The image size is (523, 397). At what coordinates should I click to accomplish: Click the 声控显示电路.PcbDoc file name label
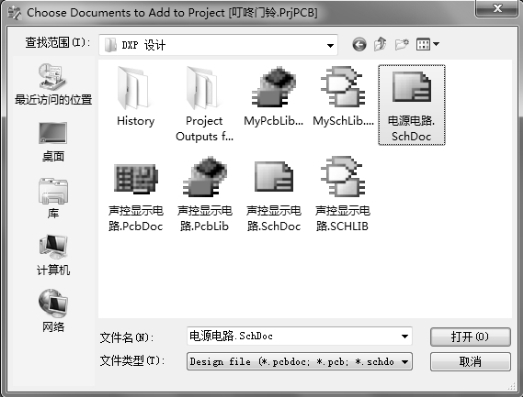135,219
